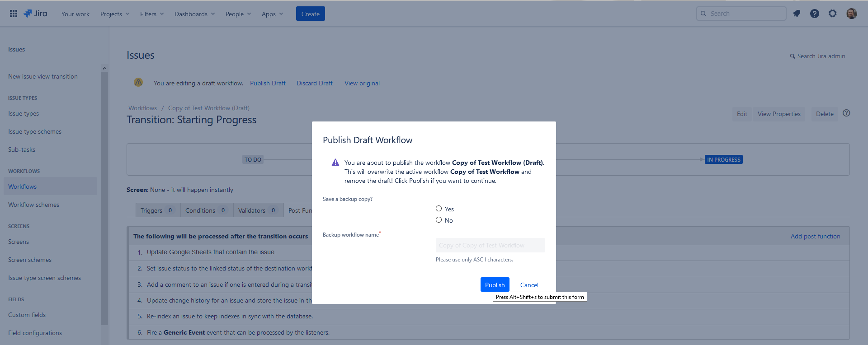Image resolution: width=868 pixels, height=345 pixels.
Task: Click the workflow help icon beside Delete
Action: (846, 113)
